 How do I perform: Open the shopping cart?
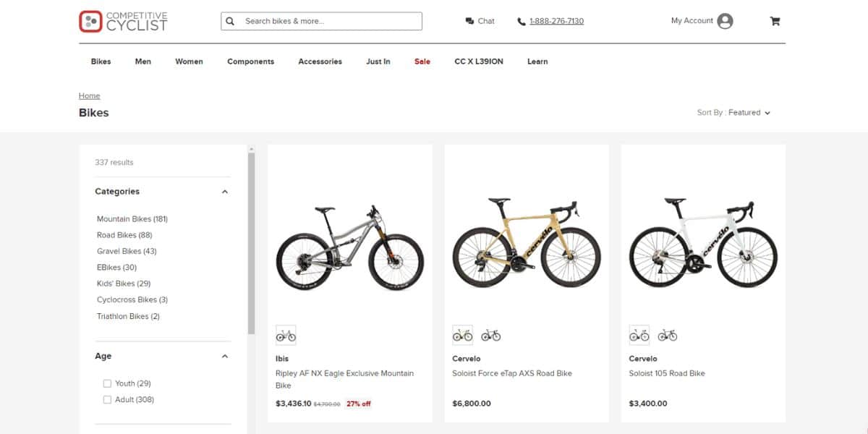click(x=774, y=21)
